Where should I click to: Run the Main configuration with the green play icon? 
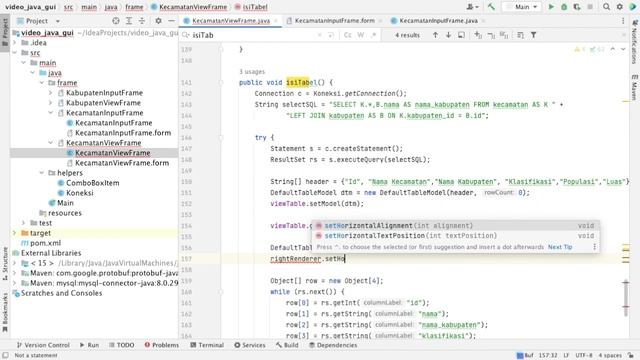click(x=551, y=7)
